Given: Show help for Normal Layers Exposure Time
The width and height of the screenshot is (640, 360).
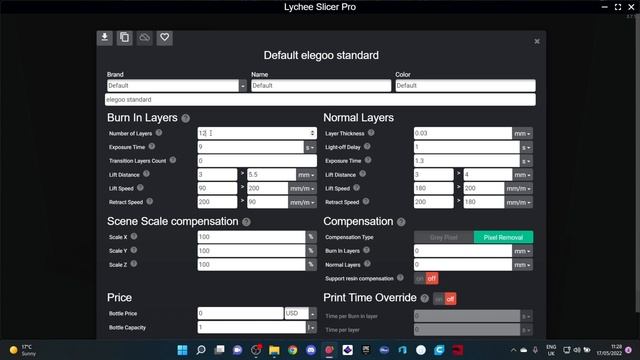Looking at the screenshot, I should (368, 160).
